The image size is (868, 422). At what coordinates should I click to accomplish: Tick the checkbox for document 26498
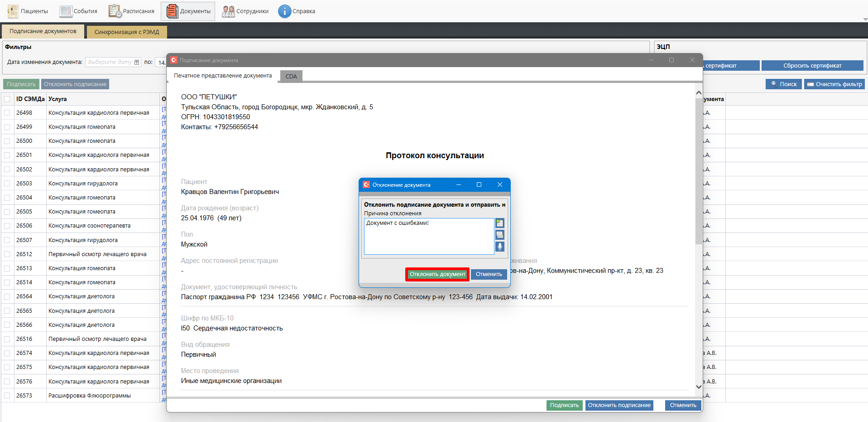point(7,113)
